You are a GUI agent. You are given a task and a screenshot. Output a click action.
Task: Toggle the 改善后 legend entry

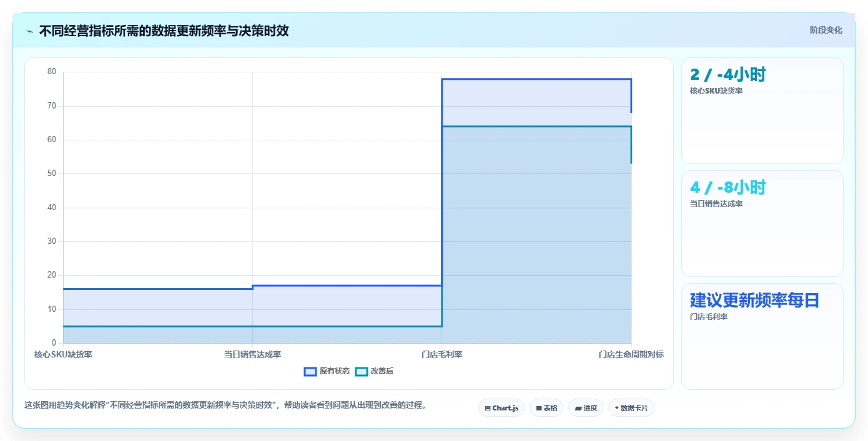pos(375,371)
